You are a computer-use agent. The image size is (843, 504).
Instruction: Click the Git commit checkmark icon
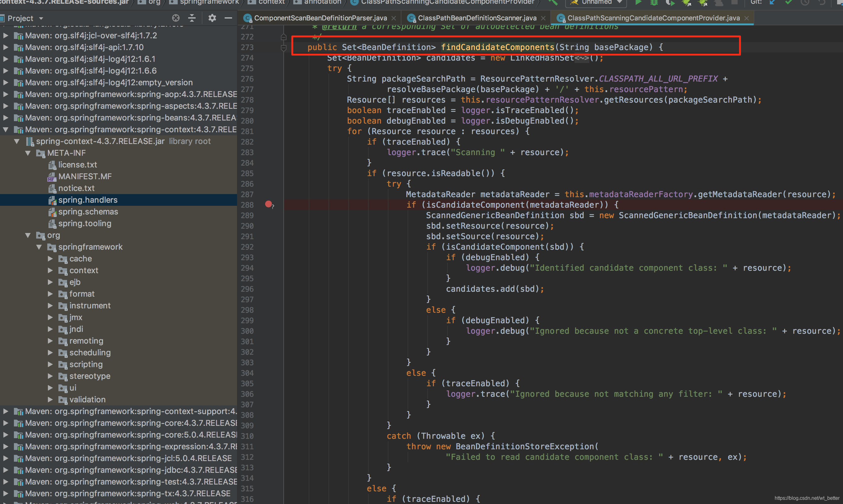tap(789, 2)
